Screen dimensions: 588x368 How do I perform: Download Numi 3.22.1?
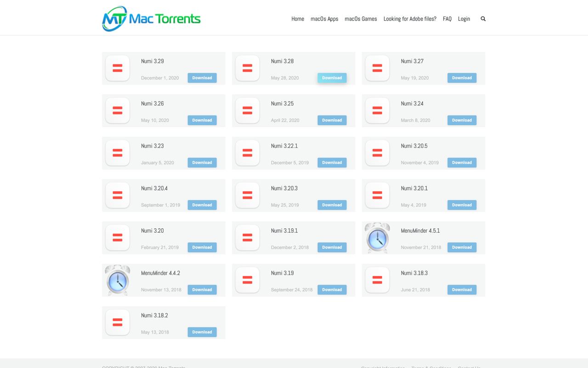332,162
